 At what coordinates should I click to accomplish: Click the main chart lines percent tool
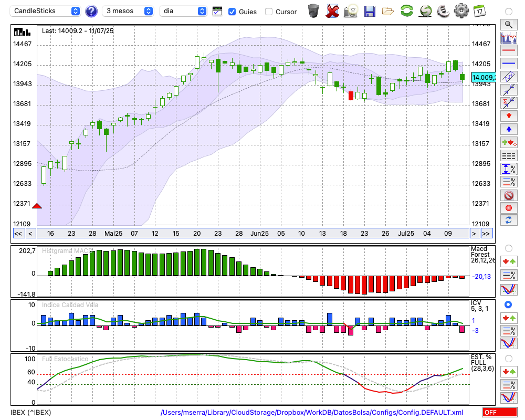(x=509, y=182)
